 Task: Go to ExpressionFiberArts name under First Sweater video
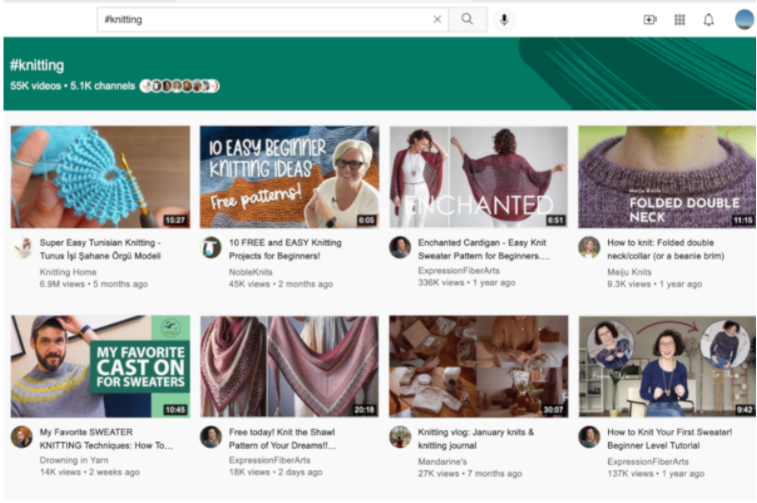(x=648, y=461)
